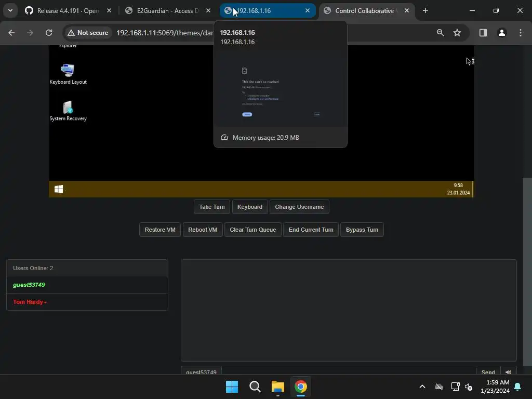Click the Not secure site info chip
The width and height of the screenshot is (532, 399).
click(88, 33)
